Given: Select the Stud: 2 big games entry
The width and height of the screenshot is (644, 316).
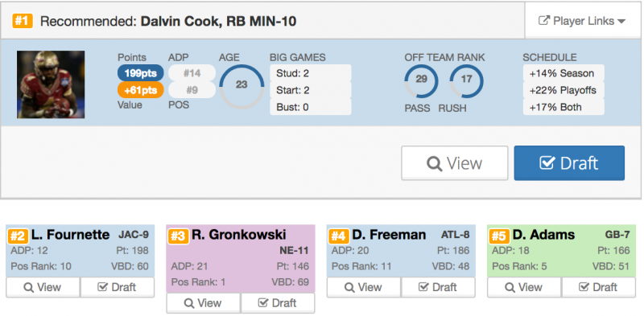Looking at the screenshot, I should pos(311,73).
